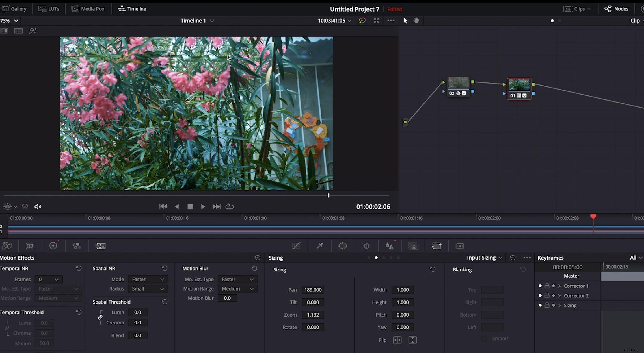Select the RGB Mixer palette icon
This screenshot has height=353, width=644.
[x=77, y=246]
